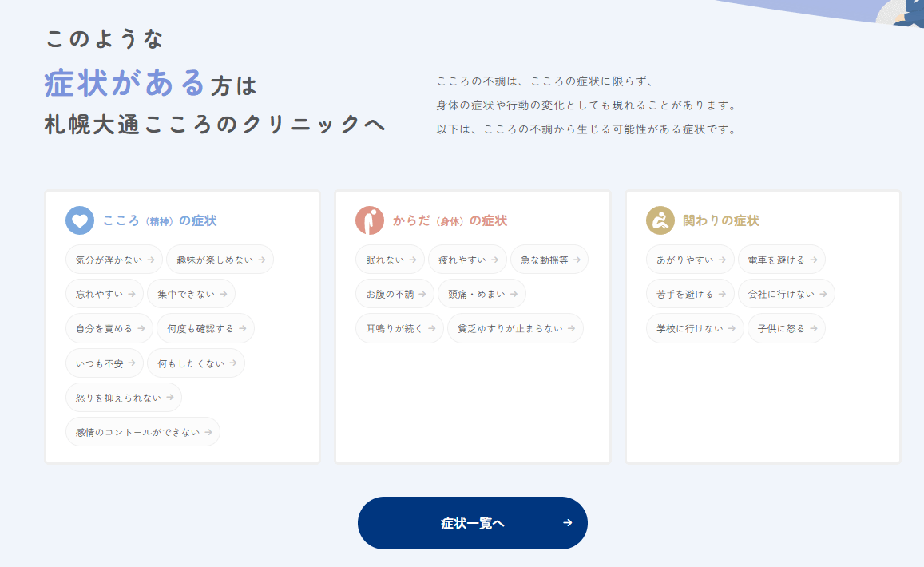Open the 疲れやすい symptom link
Screen dimensions: 924x567
(x=467, y=260)
